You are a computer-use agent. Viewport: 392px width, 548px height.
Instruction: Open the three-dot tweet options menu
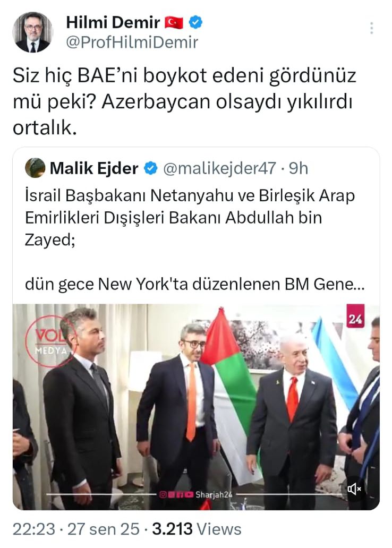pos(371,28)
